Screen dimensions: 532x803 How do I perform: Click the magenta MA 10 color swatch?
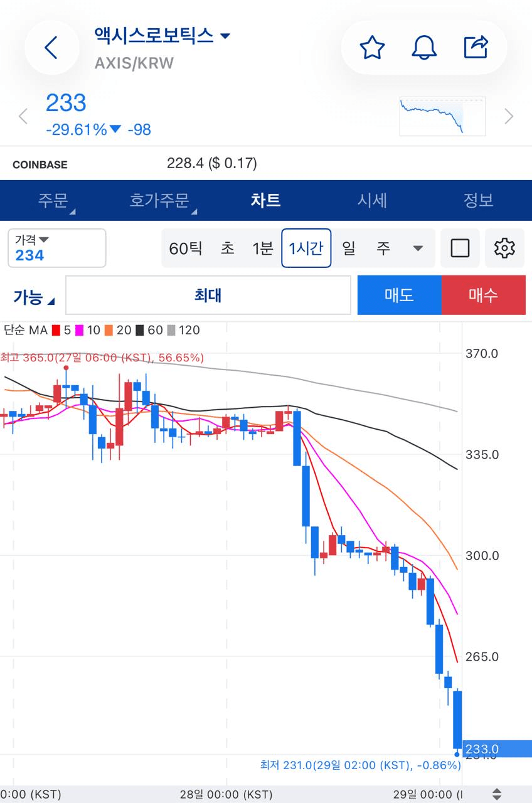[x=79, y=330]
